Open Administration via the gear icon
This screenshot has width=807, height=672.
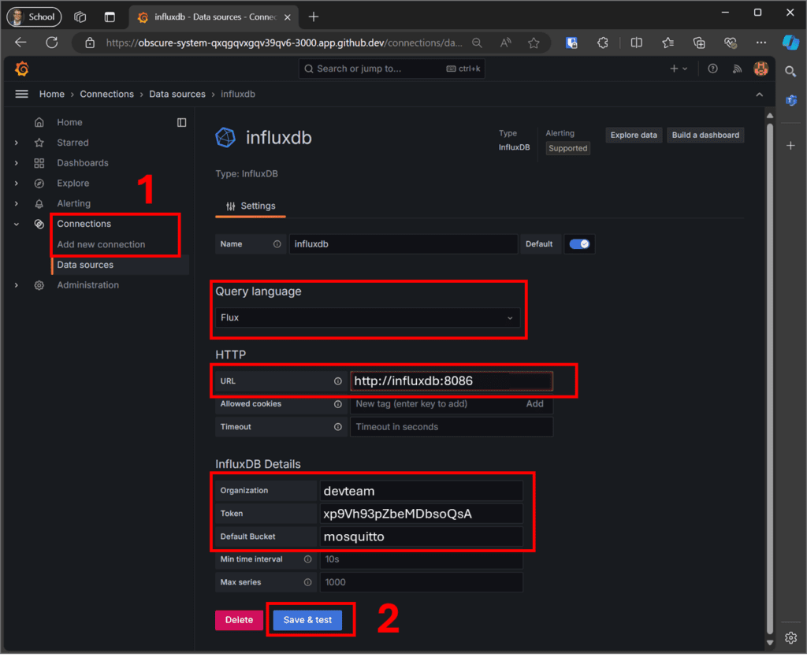tap(39, 285)
